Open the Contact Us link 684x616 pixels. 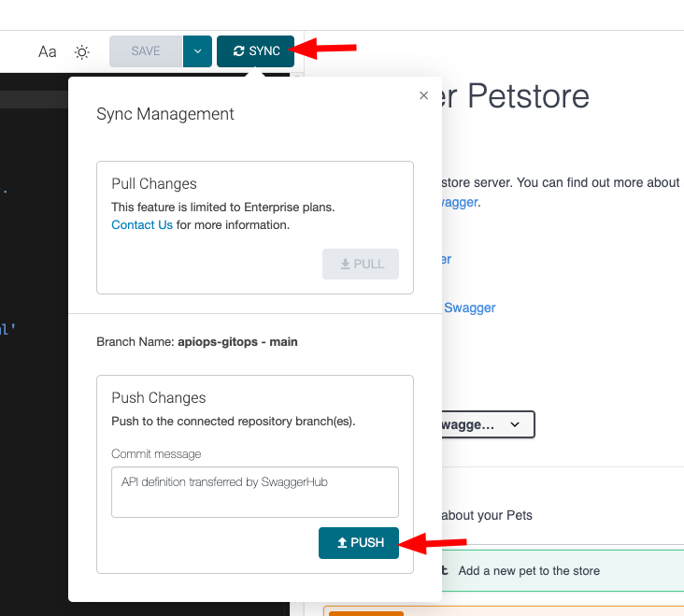click(x=142, y=225)
